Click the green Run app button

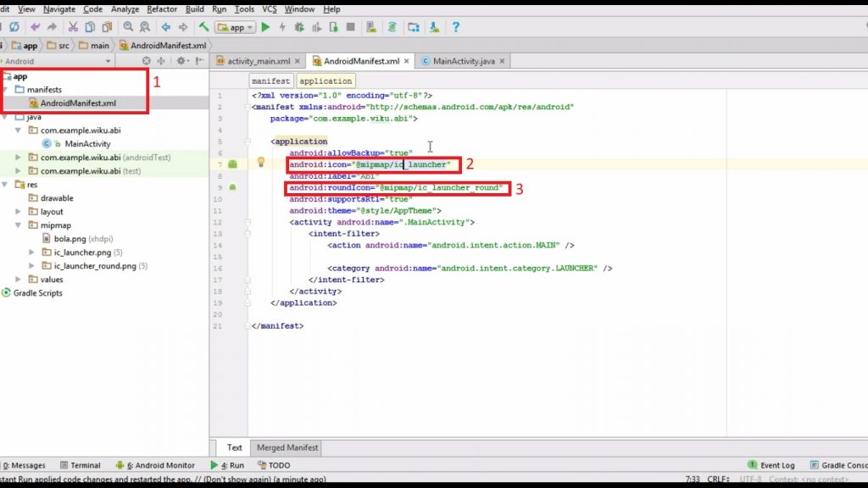pos(265,27)
